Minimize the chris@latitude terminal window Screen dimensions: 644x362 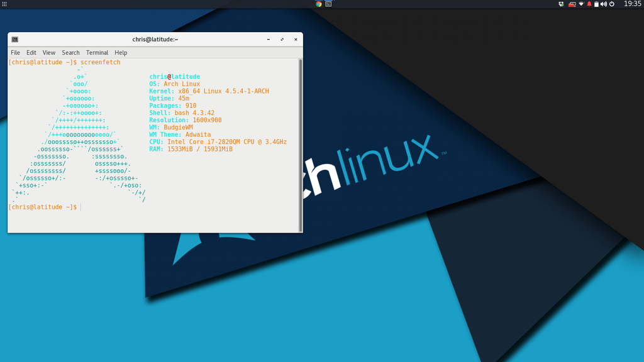pyautogui.click(x=269, y=40)
